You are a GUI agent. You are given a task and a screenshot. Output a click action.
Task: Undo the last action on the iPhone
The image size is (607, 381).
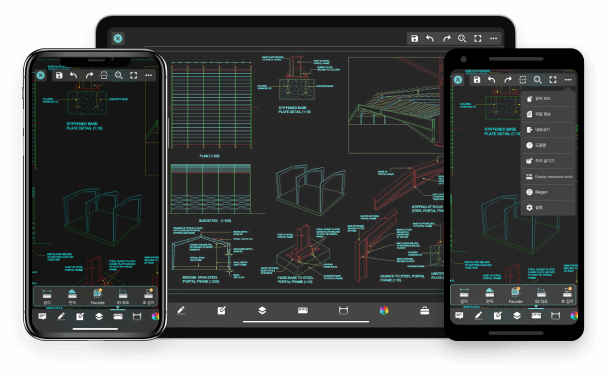74,75
